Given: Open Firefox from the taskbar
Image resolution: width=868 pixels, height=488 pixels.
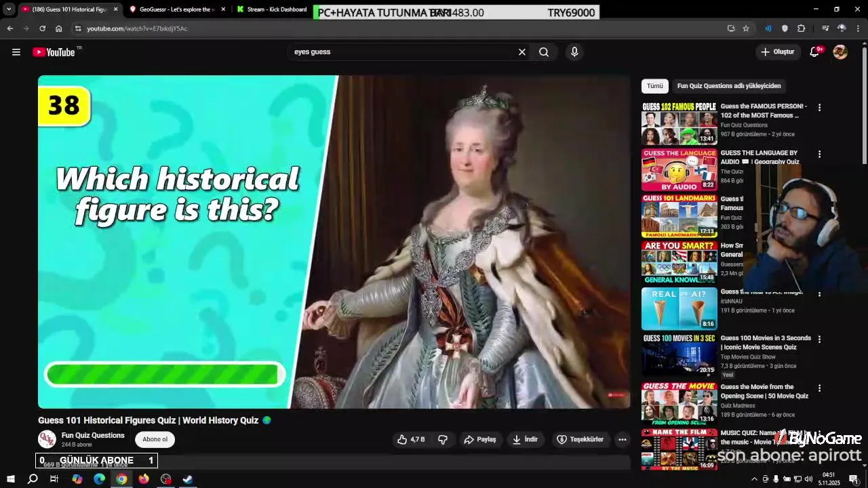Looking at the screenshot, I should pyautogui.click(x=144, y=479).
